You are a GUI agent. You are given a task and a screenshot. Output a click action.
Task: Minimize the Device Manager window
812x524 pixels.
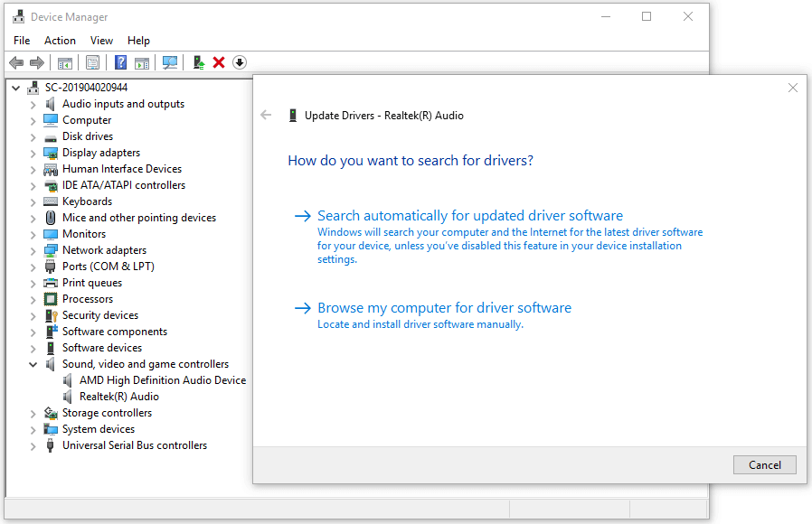click(x=606, y=16)
